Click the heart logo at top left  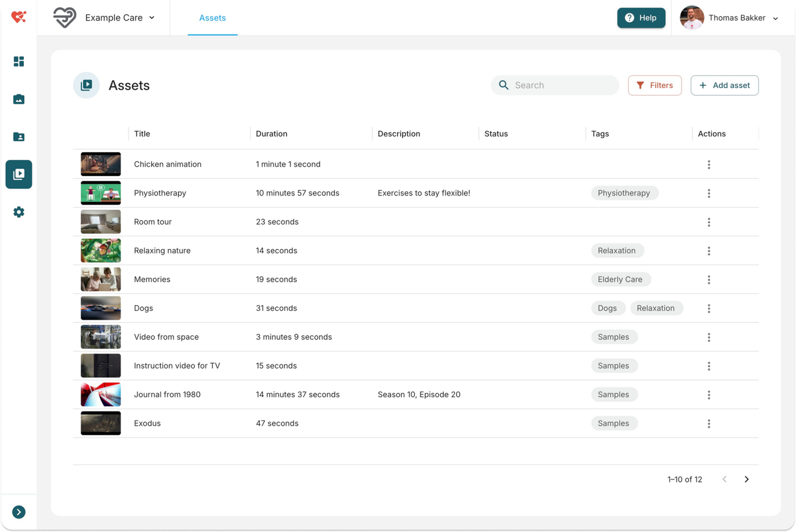coord(19,18)
